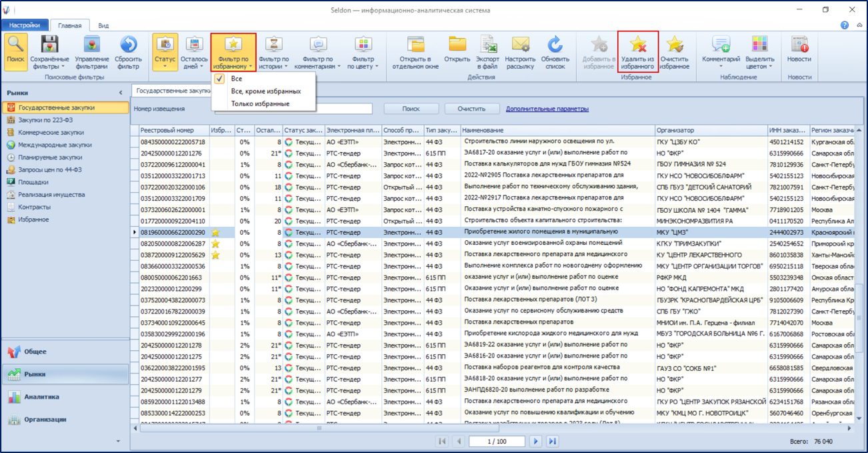Open Запросы цен по 44-ФЗ item
Viewport: 868px width, 453px height.
[x=65, y=169]
